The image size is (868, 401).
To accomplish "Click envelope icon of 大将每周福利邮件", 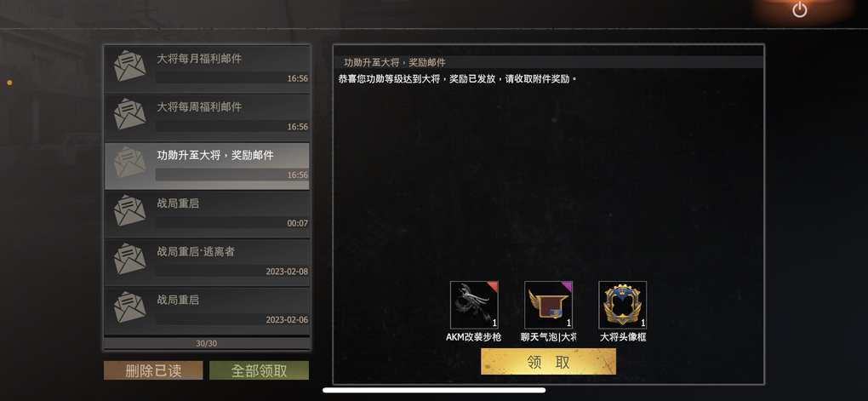I will tap(129, 114).
